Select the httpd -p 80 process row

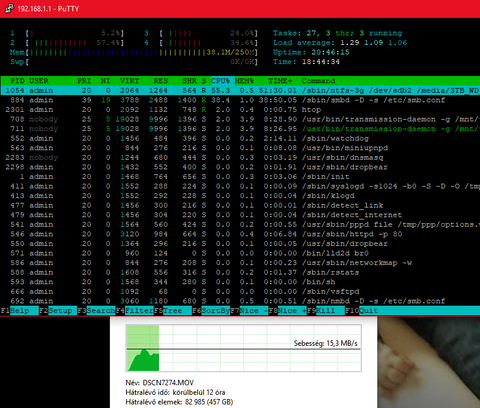(x=240, y=234)
